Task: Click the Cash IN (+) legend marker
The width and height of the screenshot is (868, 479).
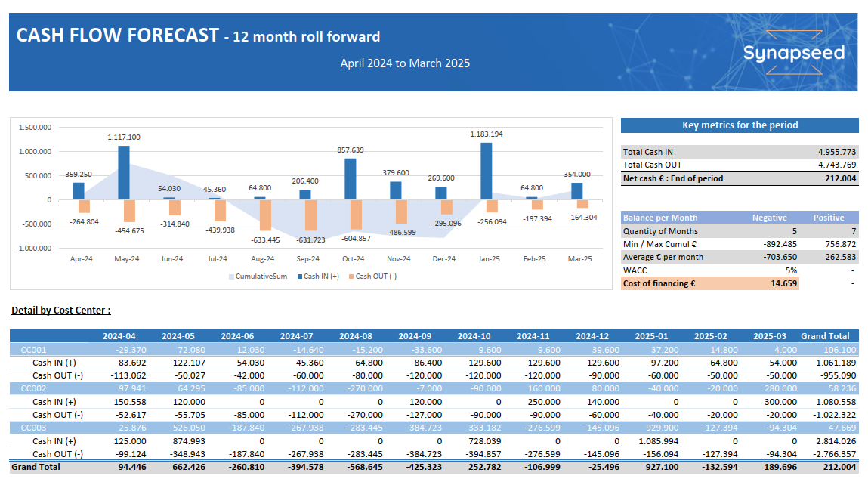Action: tap(299, 277)
